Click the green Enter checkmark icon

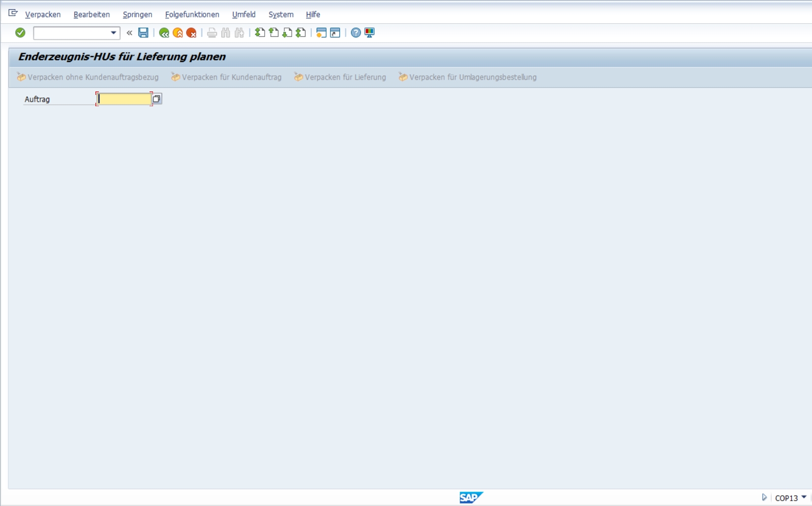pyautogui.click(x=20, y=32)
